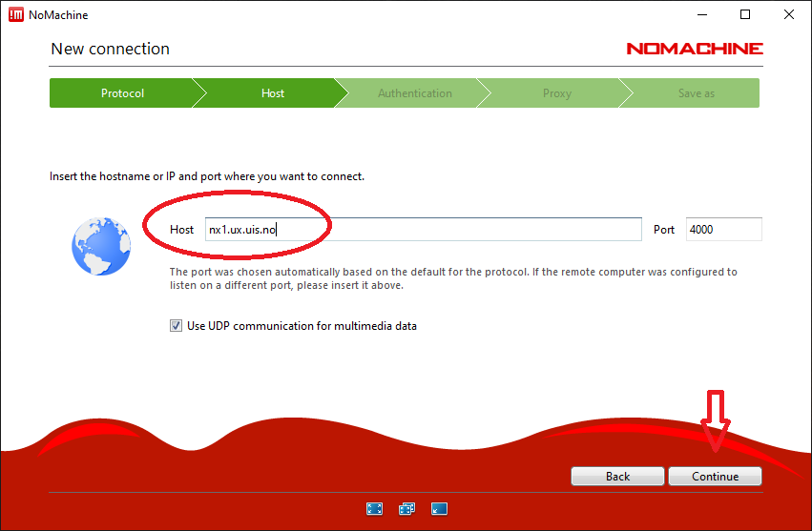Click the 'Insert the hostname or IP' instruction text
Viewport: 812px width, 531px height.
click(207, 176)
